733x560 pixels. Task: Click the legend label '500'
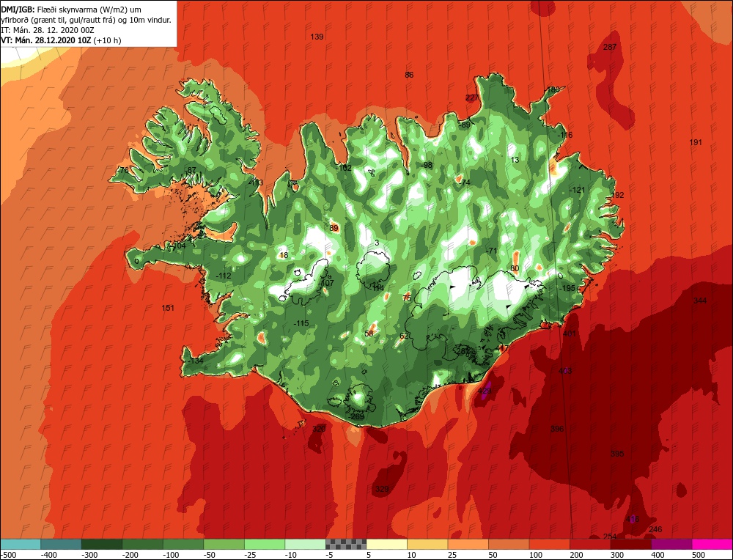(699, 555)
